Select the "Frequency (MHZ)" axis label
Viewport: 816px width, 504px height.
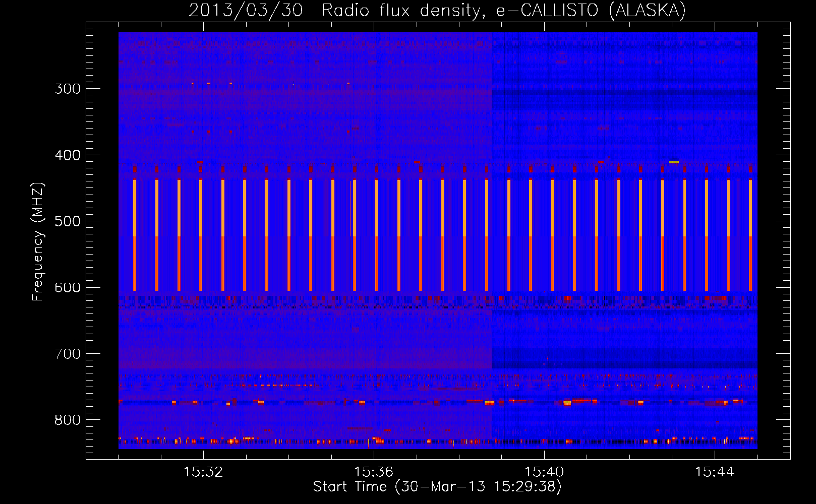point(38,242)
